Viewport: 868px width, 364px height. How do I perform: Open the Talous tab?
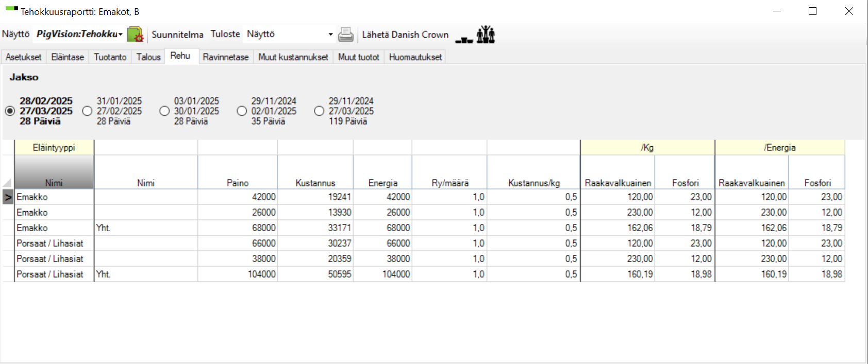[148, 57]
